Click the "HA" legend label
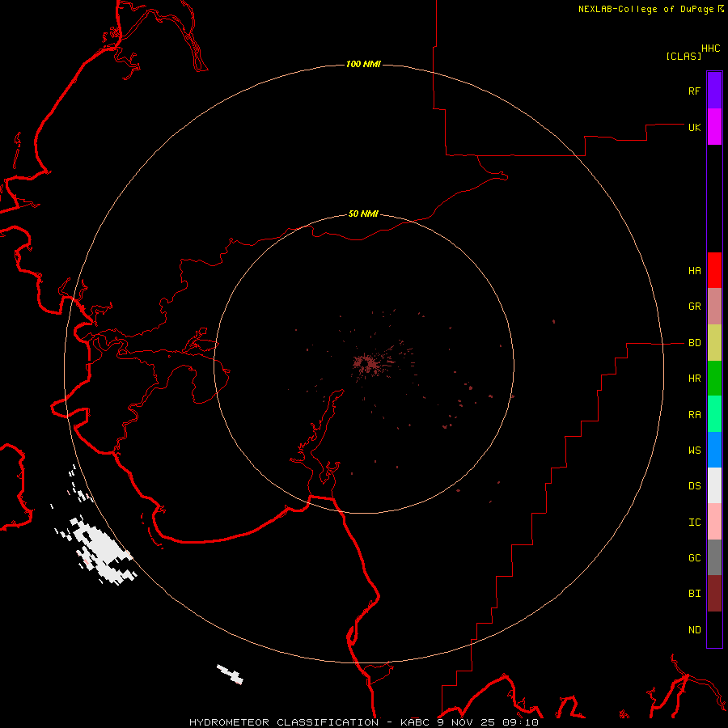 694,271
